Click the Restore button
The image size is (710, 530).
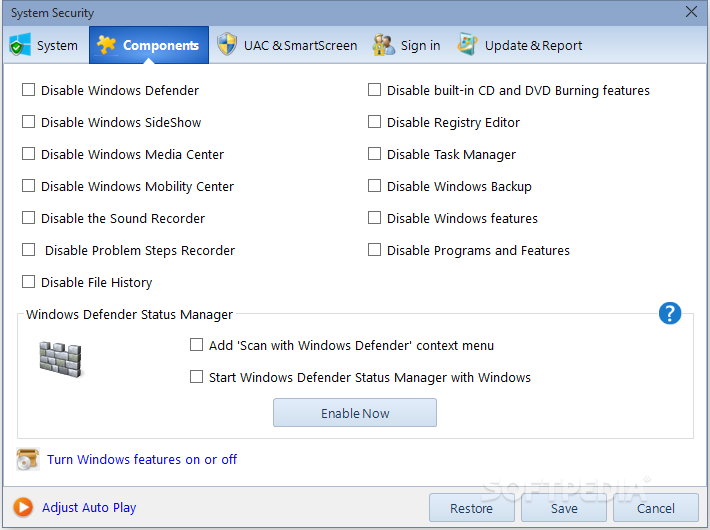pos(471,508)
